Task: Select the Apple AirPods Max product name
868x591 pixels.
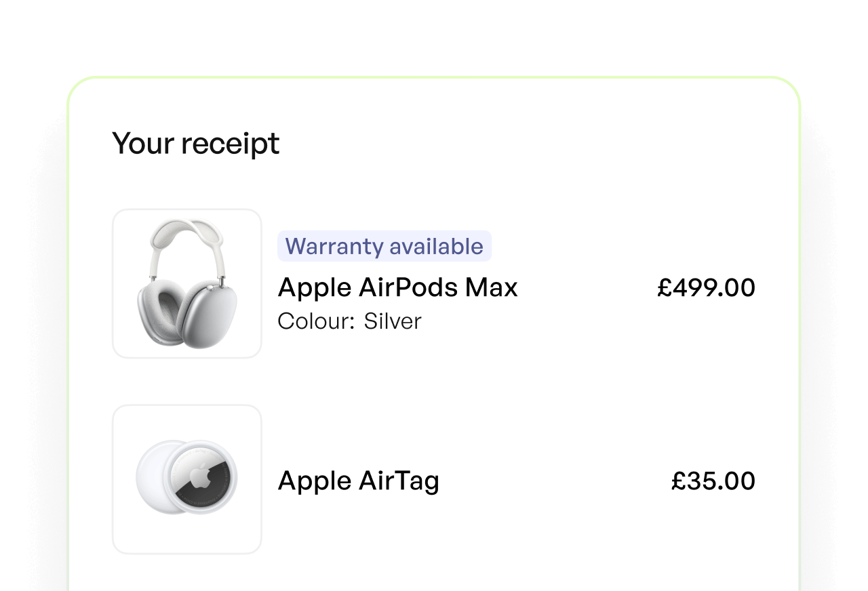Action: coord(397,287)
